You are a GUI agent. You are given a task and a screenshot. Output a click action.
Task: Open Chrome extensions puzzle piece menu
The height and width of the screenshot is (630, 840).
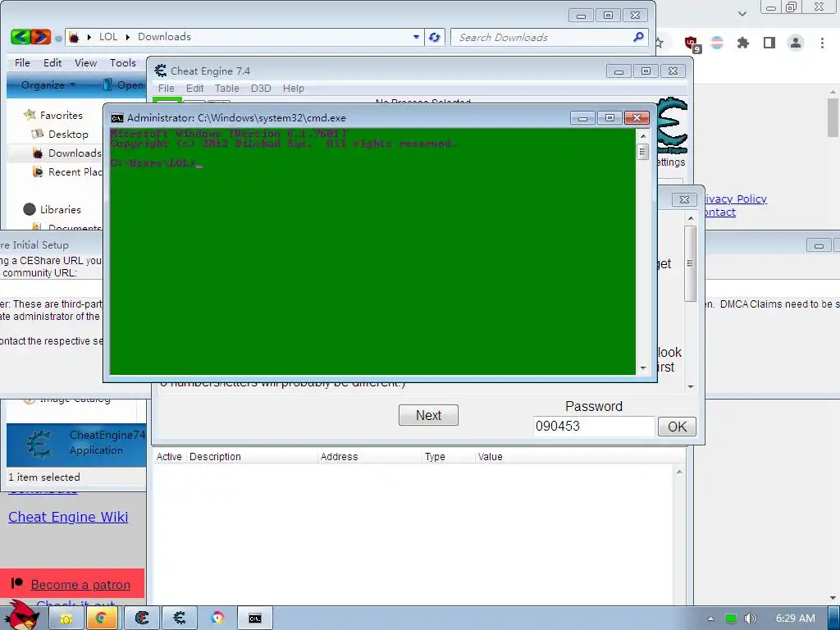pos(742,43)
